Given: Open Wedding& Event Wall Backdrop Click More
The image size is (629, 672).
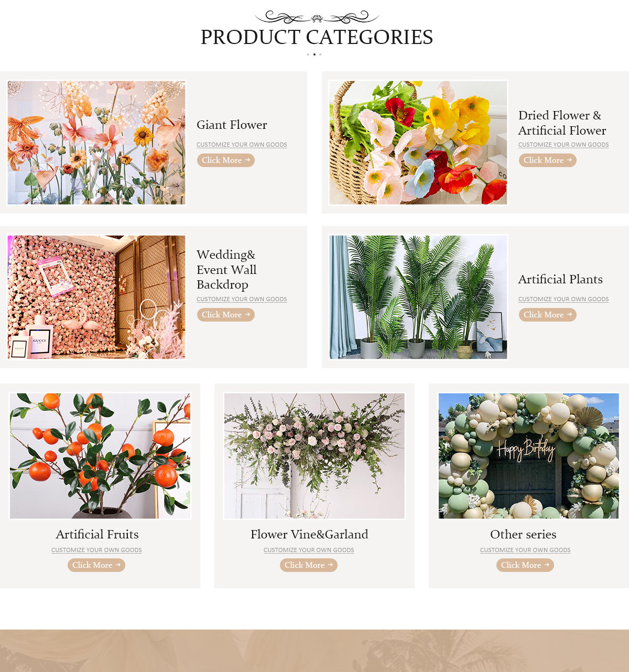Looking at the screenshot, I should coord(226,315).
